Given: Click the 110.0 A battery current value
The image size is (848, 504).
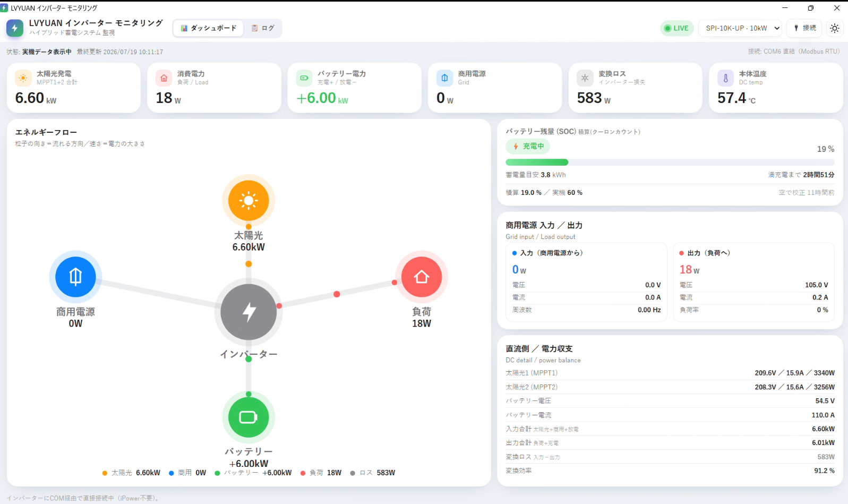Looking at the screenshot, I should pyautogui.click(x=823, y=415).
